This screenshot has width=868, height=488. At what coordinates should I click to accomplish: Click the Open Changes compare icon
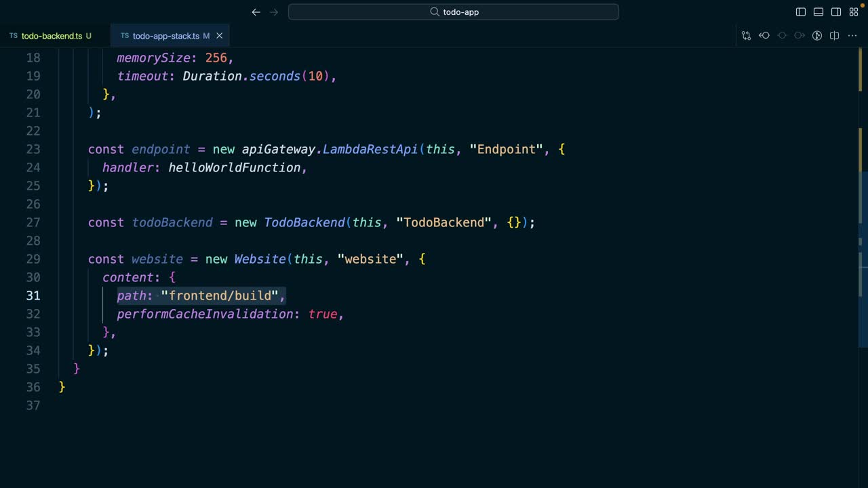[x=747, y=36]
